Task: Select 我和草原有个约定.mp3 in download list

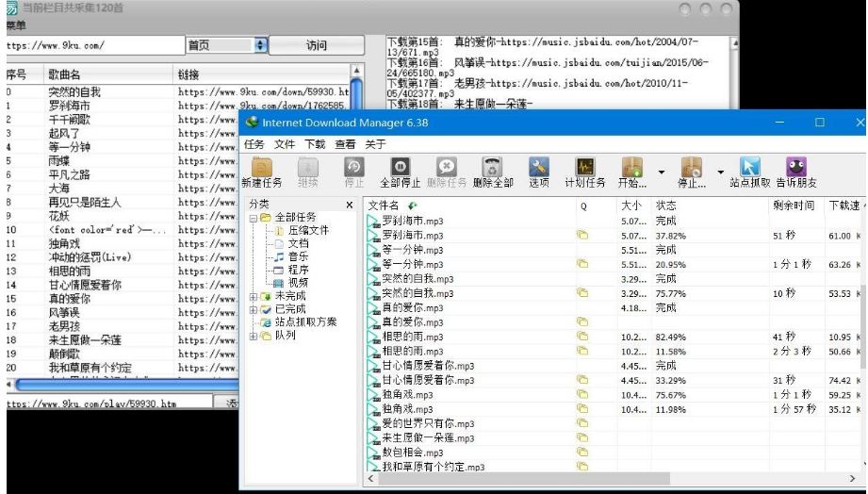Action: click(614, 467)
